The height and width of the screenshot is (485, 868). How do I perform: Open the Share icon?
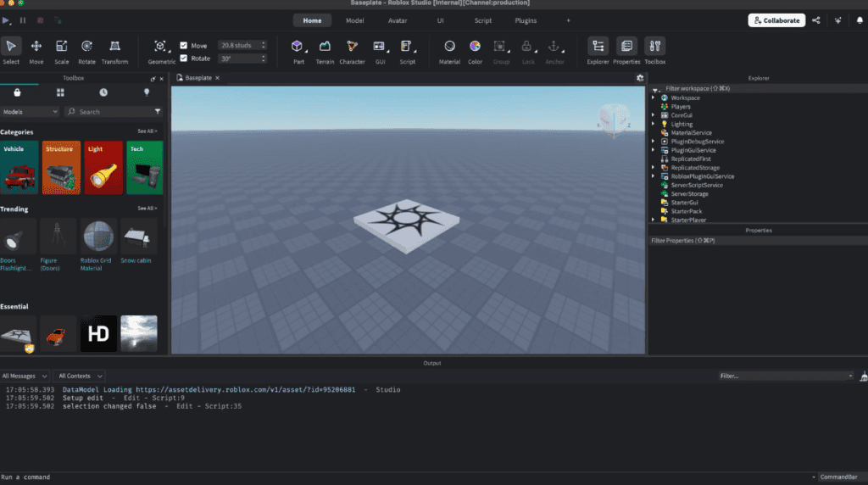click(x=816, y=20)
